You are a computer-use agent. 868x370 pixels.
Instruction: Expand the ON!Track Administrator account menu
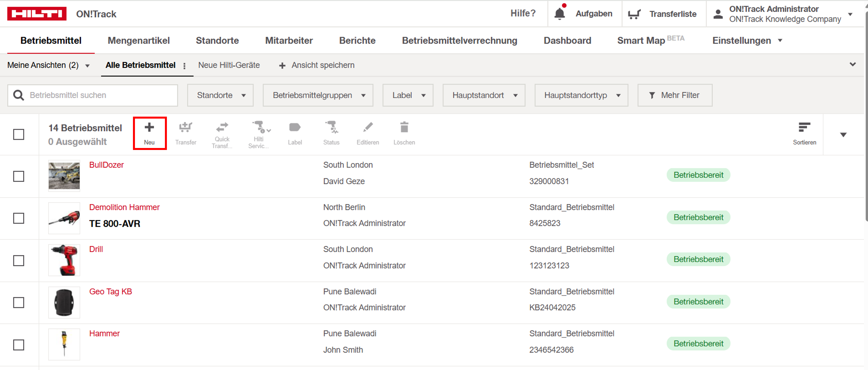pyautogui.click(x=850, y=14)
